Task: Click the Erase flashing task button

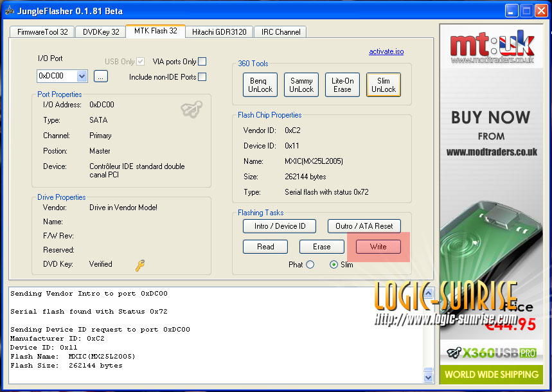Action: pyautogui.click(x=322, y=247)
